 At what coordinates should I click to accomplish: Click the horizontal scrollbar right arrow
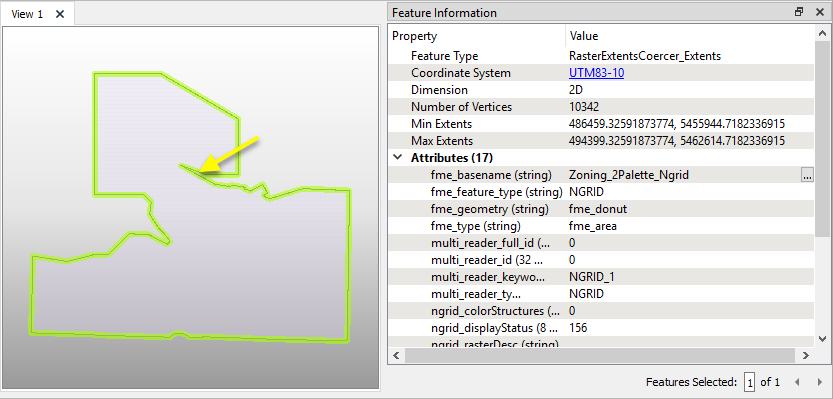tap(805, 355)
